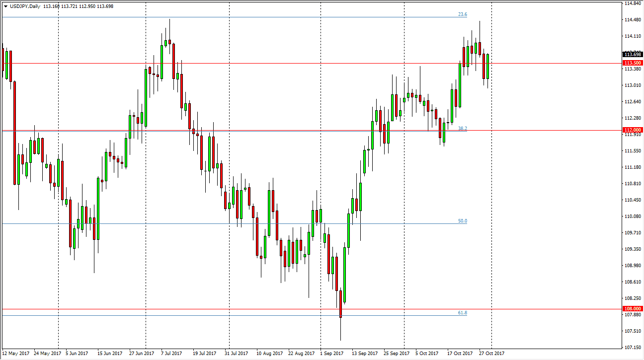Click the 107.150 bottom price scale value
The image size is (644, 360).
click(631, 346)
